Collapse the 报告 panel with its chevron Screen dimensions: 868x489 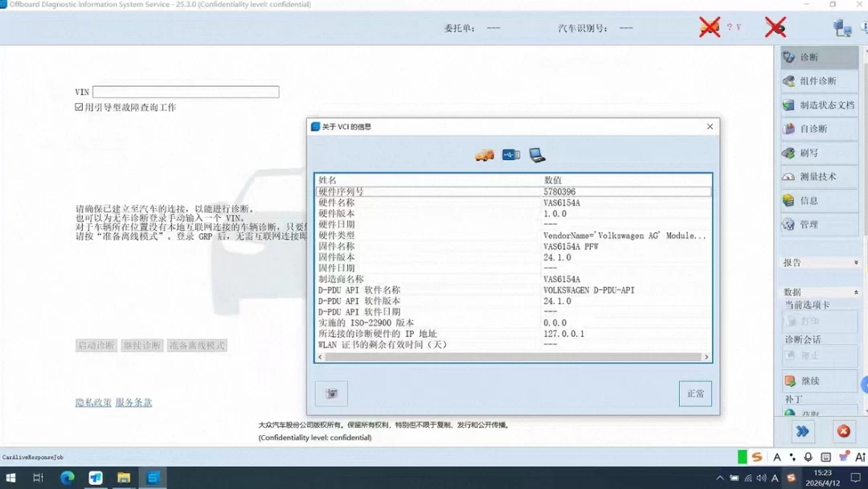point(857,261)
